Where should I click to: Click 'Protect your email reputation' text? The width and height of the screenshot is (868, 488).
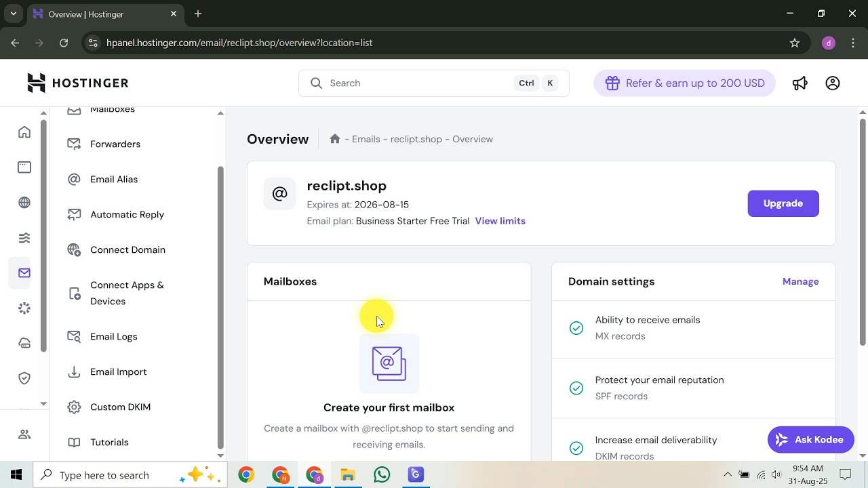(x=660, y=380)
